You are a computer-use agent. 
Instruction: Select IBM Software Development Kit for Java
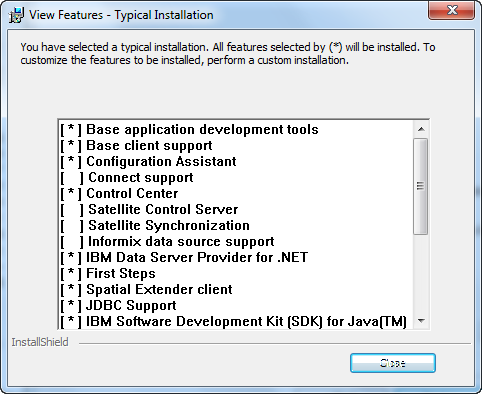(x=233, y=322)
